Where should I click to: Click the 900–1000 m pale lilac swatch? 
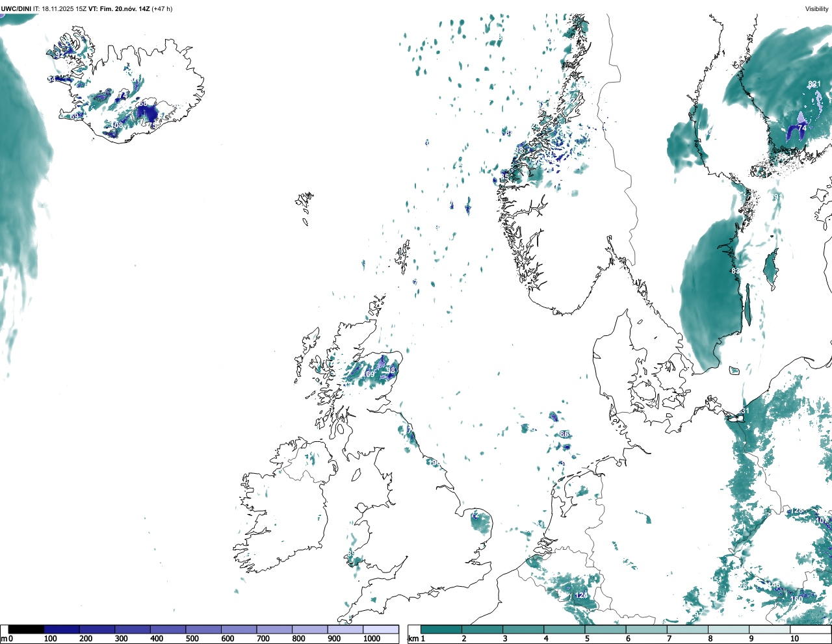coord(345,630)
